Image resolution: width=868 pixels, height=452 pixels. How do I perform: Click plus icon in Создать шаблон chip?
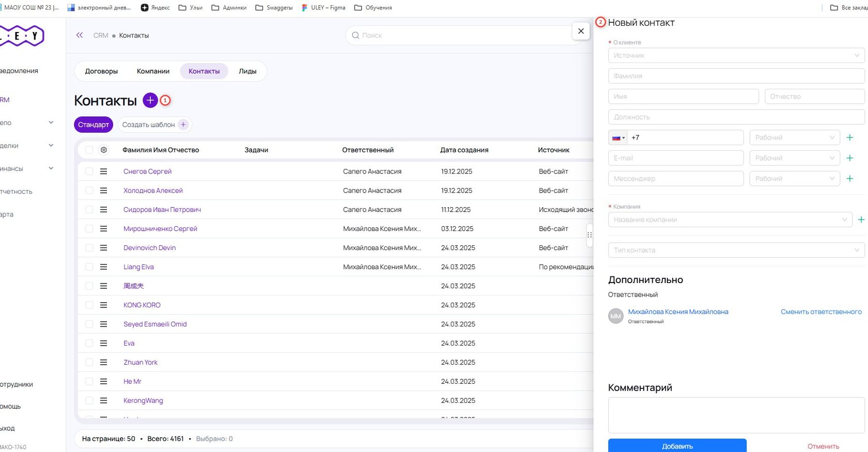tap(183, 124)
